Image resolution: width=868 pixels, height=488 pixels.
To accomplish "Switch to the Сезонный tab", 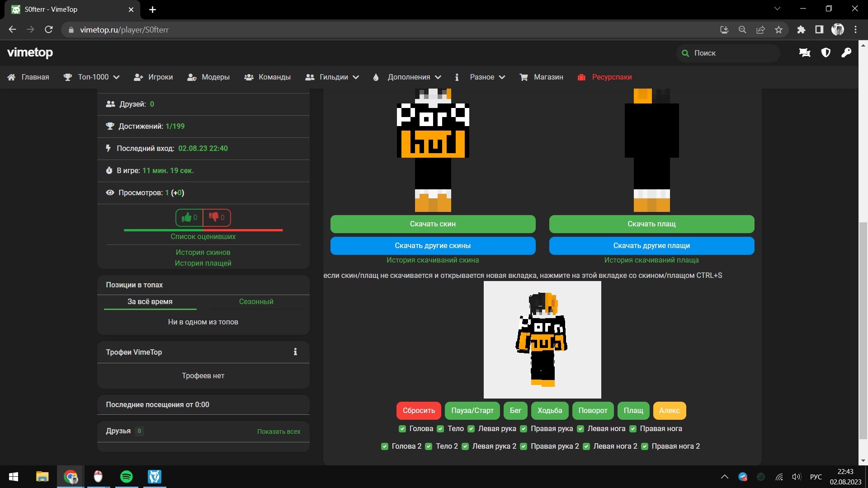I will [256, 302].
